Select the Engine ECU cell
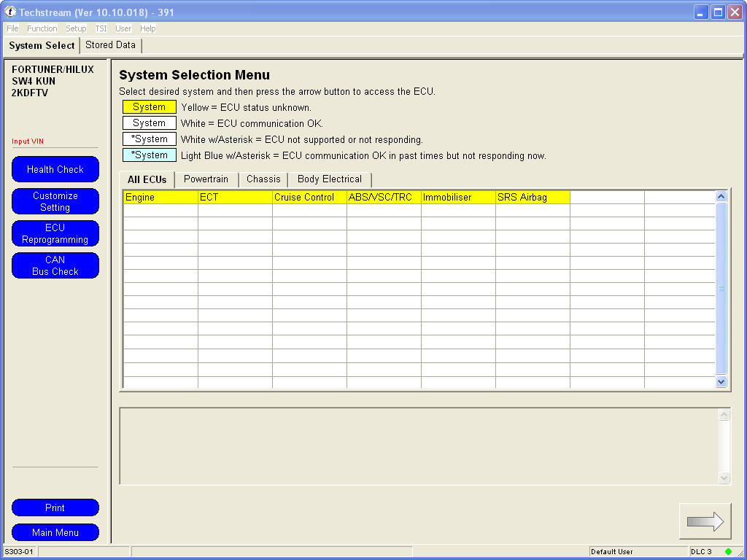The width and height of the screenshot is (747, 560). click(161, 197)
